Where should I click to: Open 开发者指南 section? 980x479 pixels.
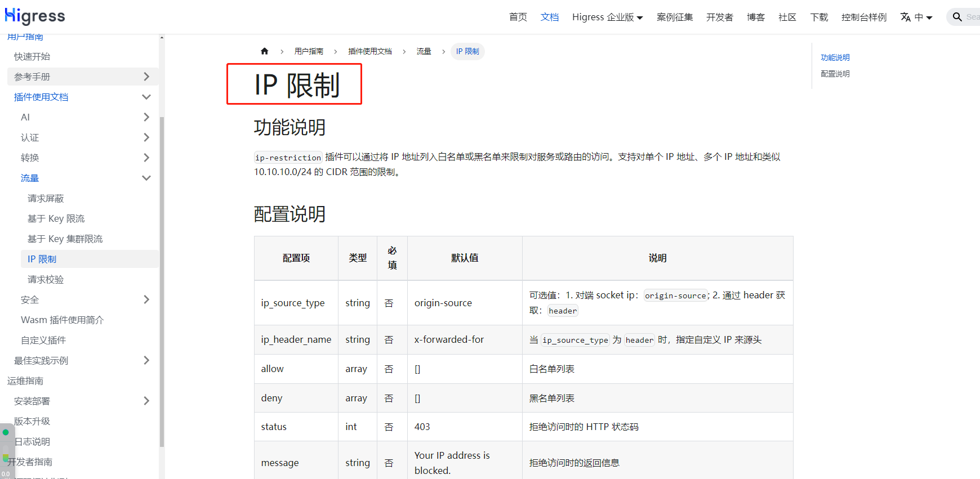(30, 462)
